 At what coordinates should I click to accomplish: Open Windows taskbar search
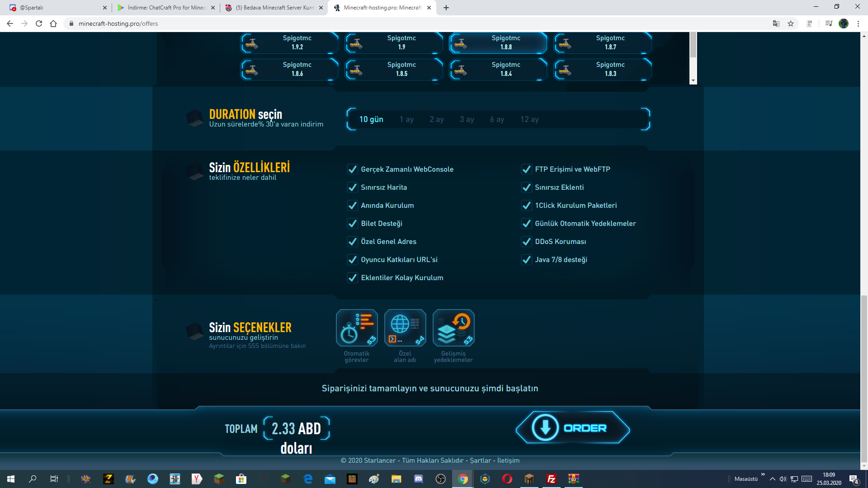[x=33, y=479]
